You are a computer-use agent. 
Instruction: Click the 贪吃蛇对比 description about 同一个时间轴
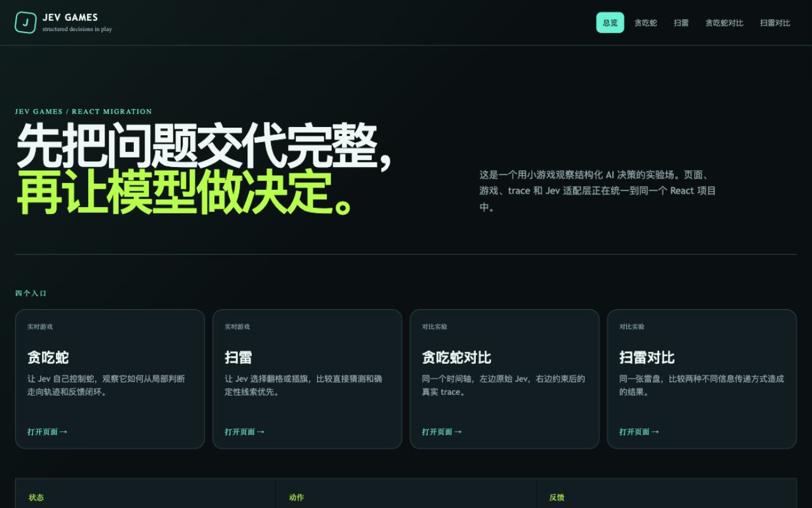[x=504, y=385]
